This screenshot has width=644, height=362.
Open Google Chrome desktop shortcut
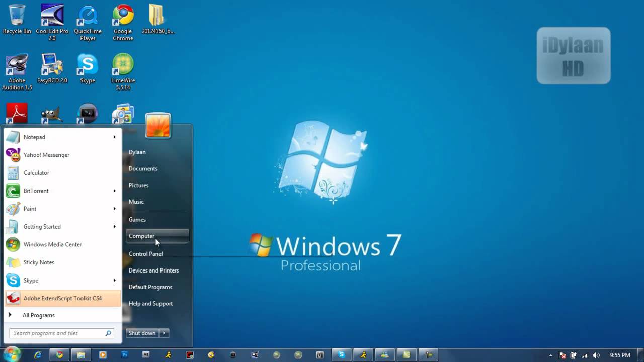pyautogui.click(x=123, y=23)
